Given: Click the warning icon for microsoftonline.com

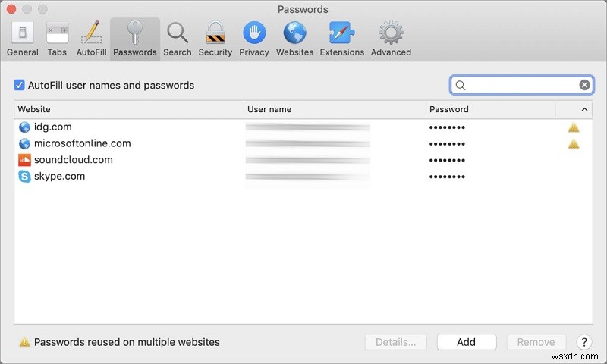Looking at the screenshot, I should coord(574,144).
